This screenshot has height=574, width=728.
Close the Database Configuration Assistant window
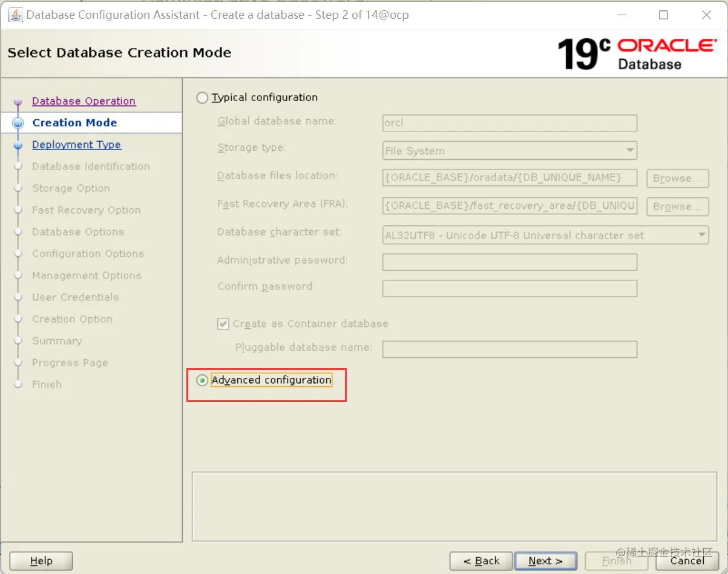click(x=706, y=15)
